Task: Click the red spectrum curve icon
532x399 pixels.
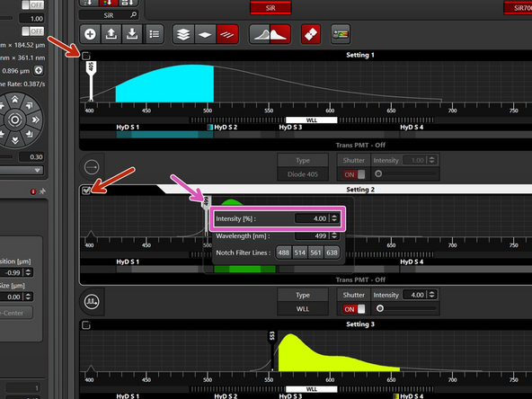Action: (280, 34)
